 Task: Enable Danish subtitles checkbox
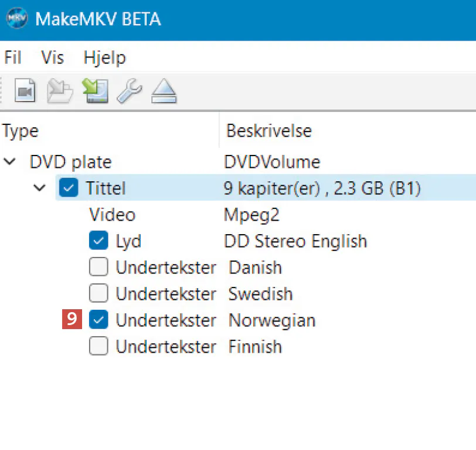(98, 268)
